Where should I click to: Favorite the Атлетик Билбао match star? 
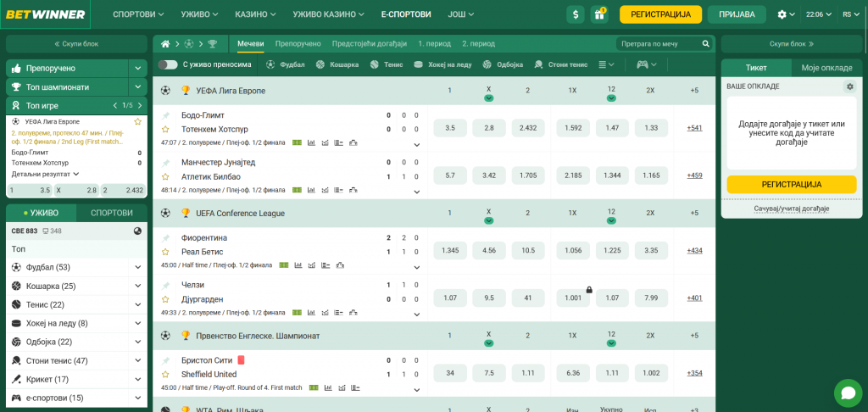(165, 177)
